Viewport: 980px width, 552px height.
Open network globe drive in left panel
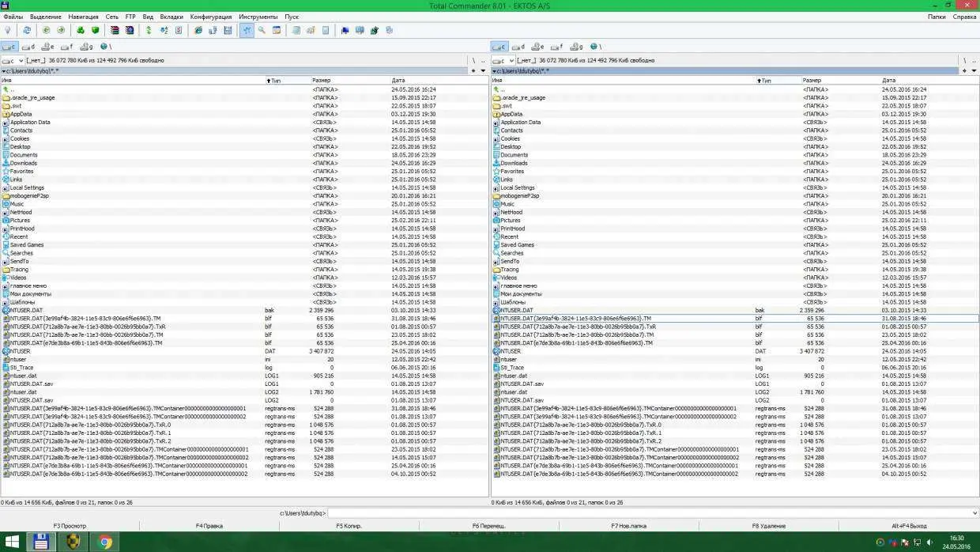107,47
